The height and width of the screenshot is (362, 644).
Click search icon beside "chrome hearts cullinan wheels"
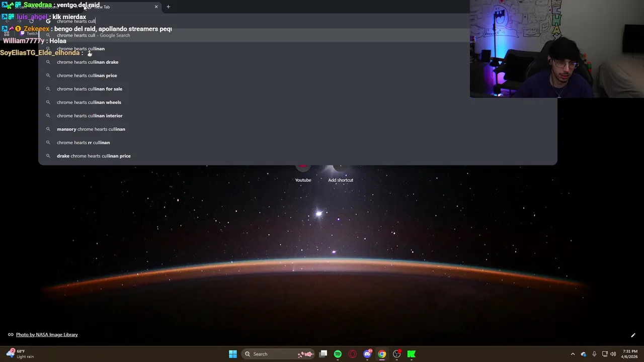pos(48,102)
